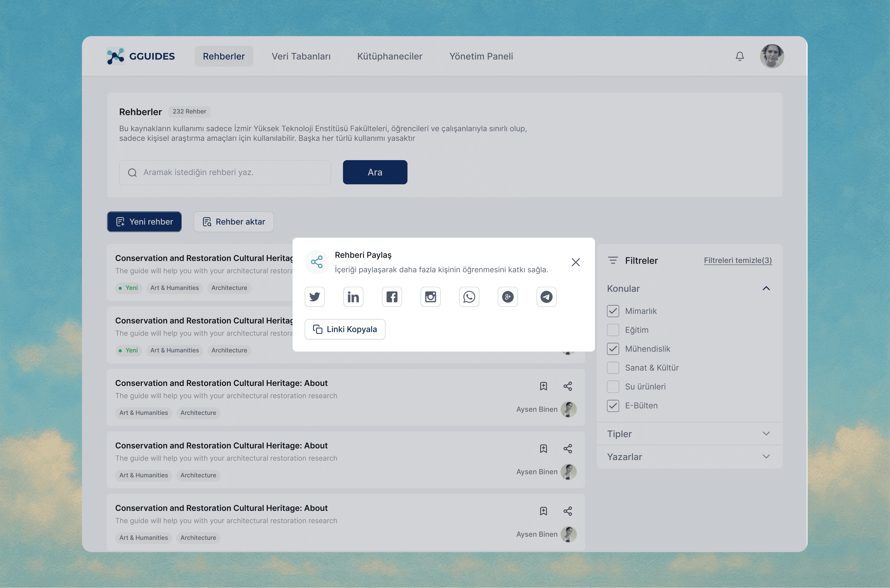Share guide on Telegram
This screenshot has height=588, width=890.
point(546,297)
